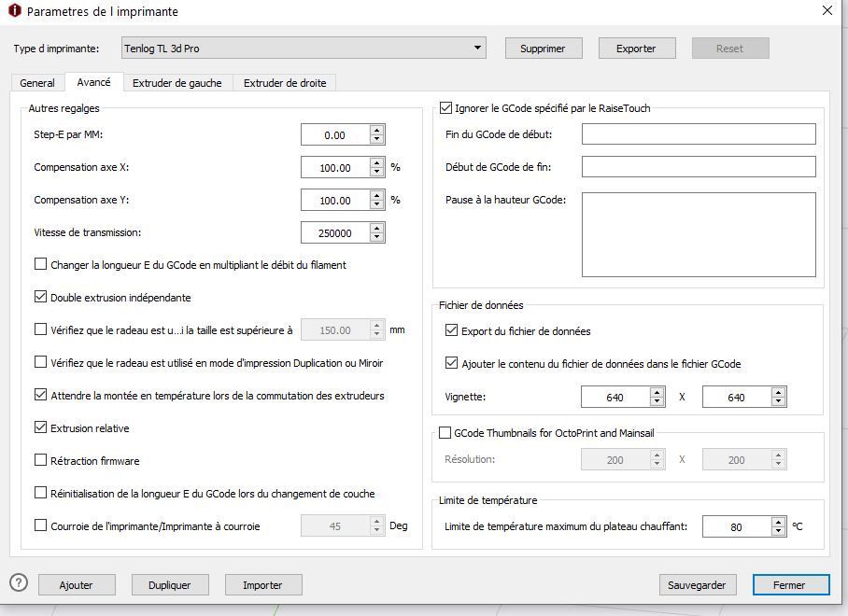This screenshot has height=616, width=848.
Task: Click the Importer button
Action: 262,584
